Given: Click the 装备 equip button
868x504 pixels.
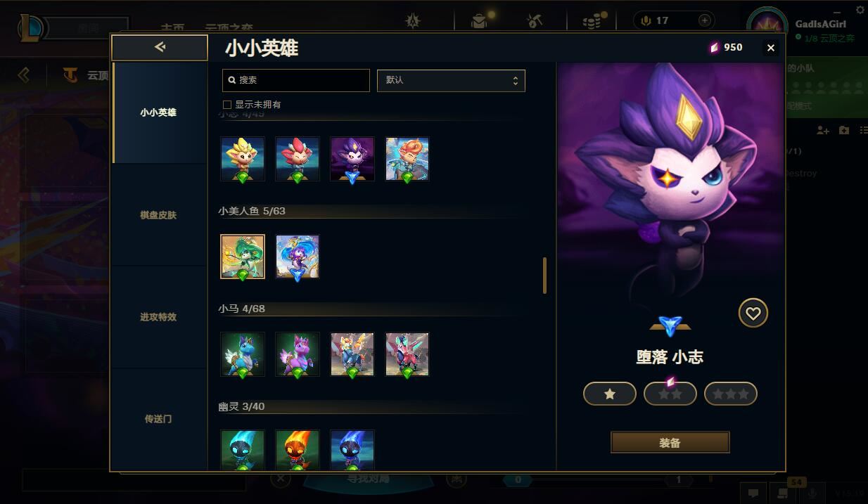Looking at the screenshot, I should (x=670, y=443).
